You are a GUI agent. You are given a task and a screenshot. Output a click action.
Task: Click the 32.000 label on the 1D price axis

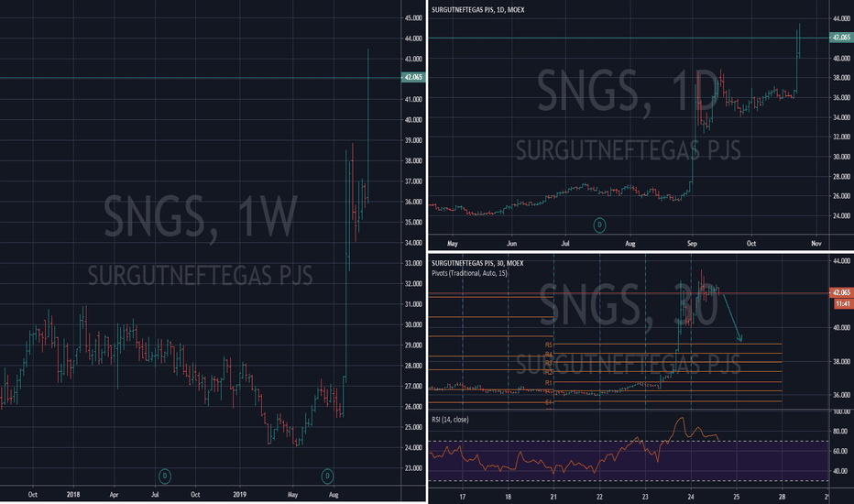click(x=841, y=137)
